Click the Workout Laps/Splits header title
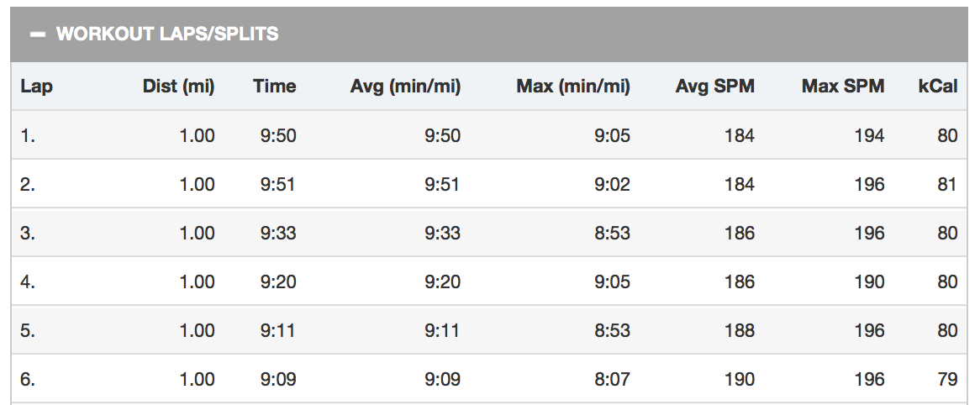 (167, 34)
